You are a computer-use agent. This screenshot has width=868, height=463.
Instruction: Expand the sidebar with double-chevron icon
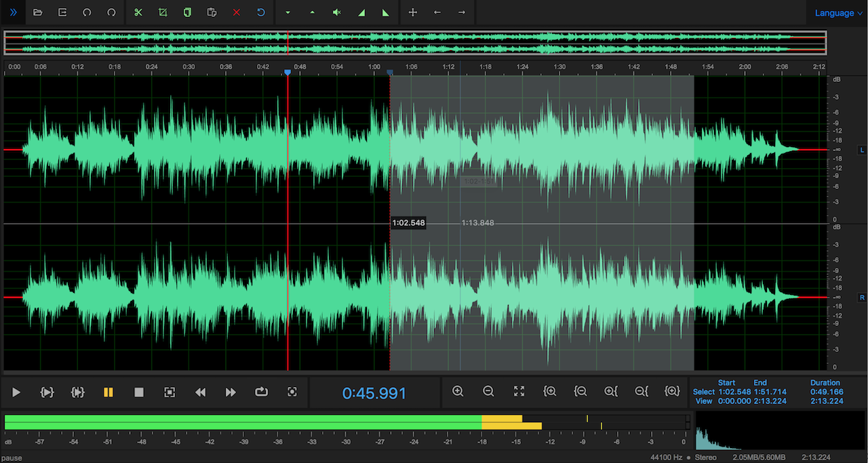click(x=13, y=12)
